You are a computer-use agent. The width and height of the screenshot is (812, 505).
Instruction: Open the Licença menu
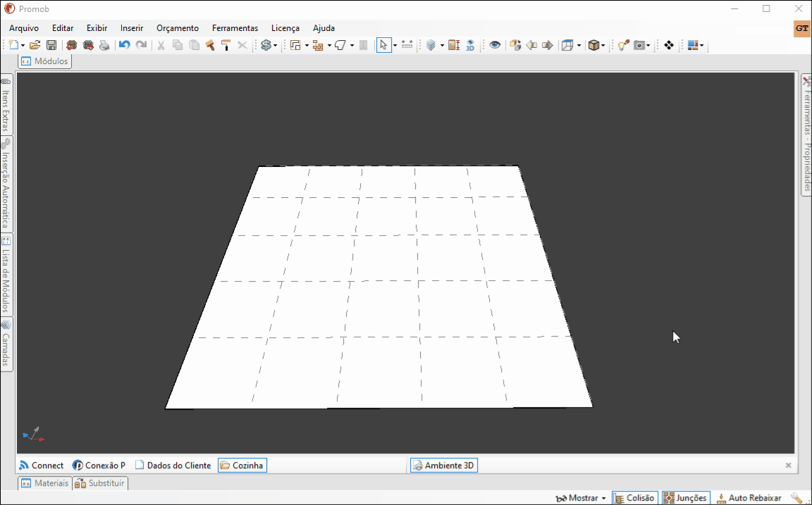click(285, 28)
